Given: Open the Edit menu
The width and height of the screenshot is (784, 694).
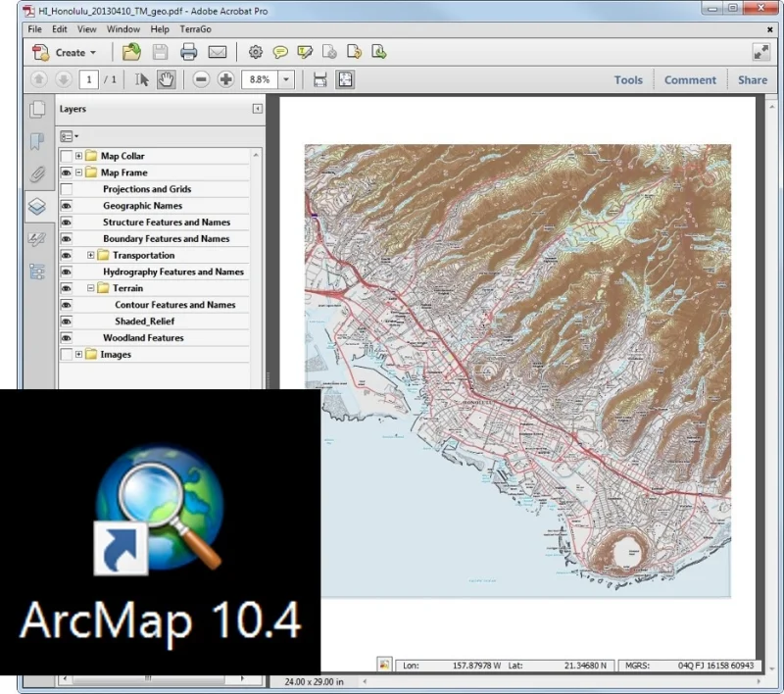Looking at the screenshot, I should coord(60,29).
